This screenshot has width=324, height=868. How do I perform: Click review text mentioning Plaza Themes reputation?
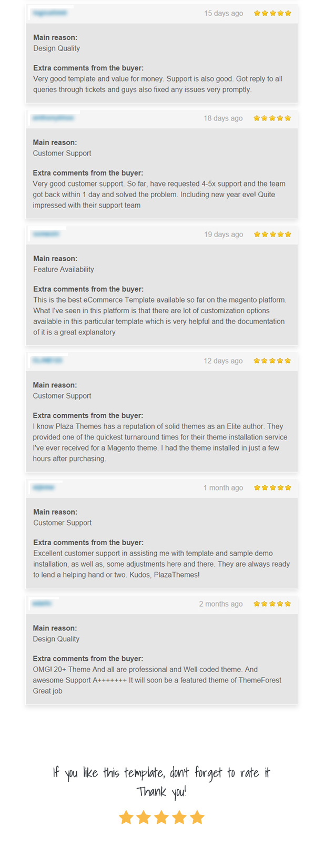pos(160,442)
